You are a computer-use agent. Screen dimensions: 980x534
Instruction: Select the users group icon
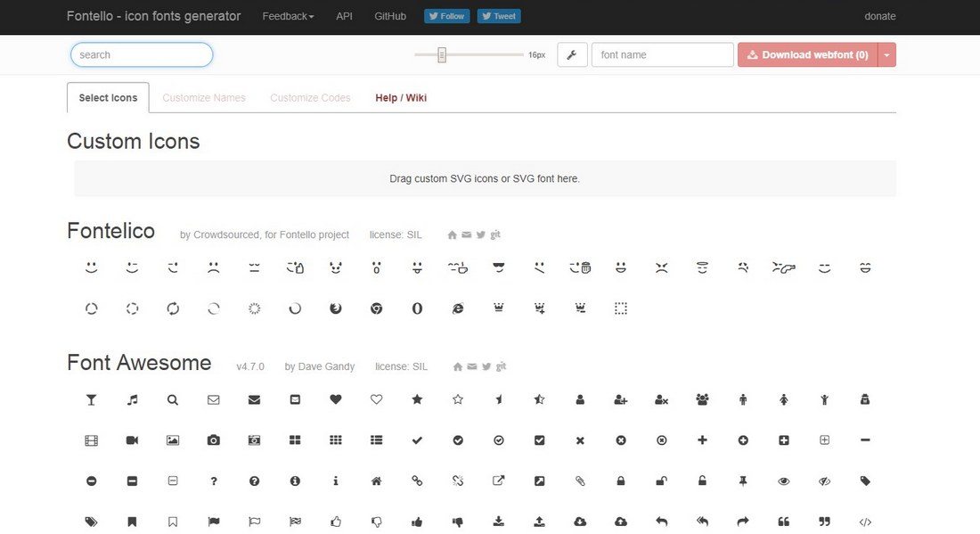(x=702, y=399)
